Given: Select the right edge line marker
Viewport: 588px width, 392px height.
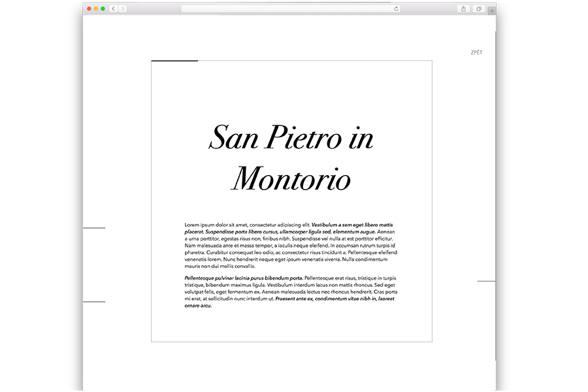Looking at the screenshot, I should point(487,281).
